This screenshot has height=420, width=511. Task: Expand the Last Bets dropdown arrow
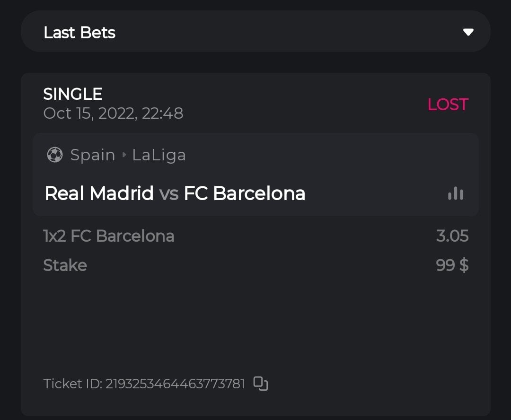click(x=468, y=32)
